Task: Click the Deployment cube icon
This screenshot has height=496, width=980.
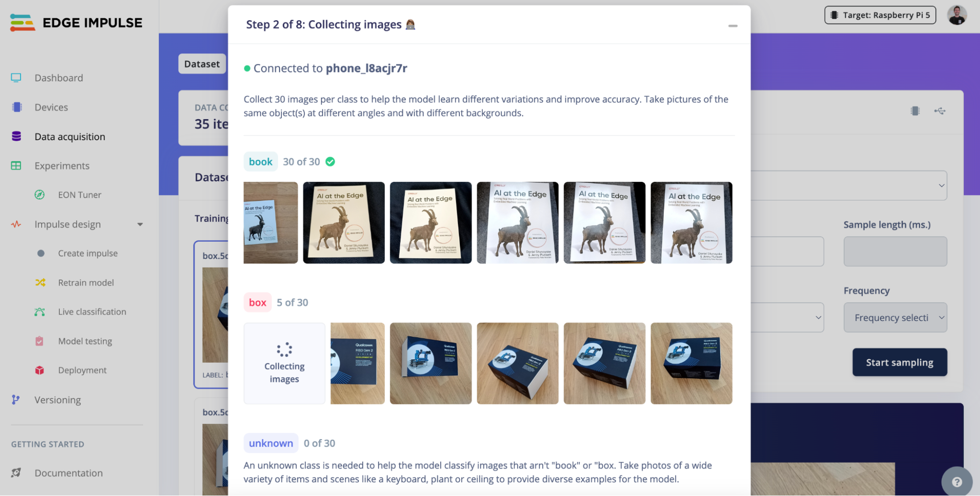Action: pos(40,370)
